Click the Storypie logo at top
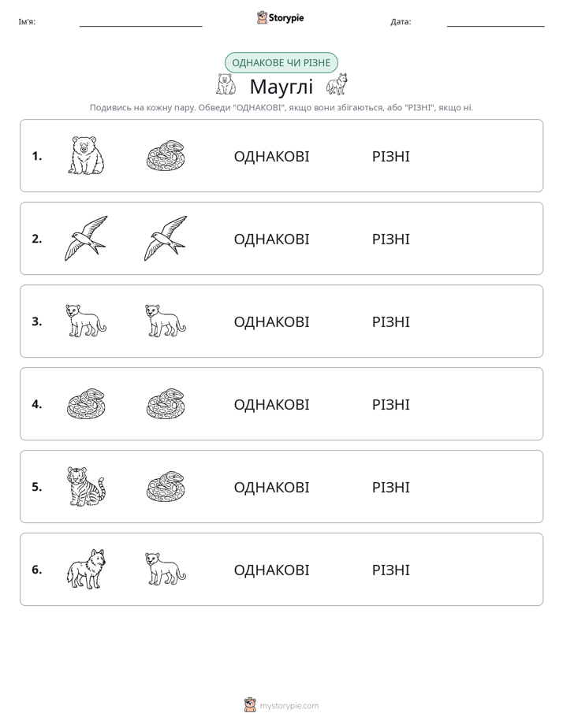This screenshot has height=728, width=563. tap(281, 17)
